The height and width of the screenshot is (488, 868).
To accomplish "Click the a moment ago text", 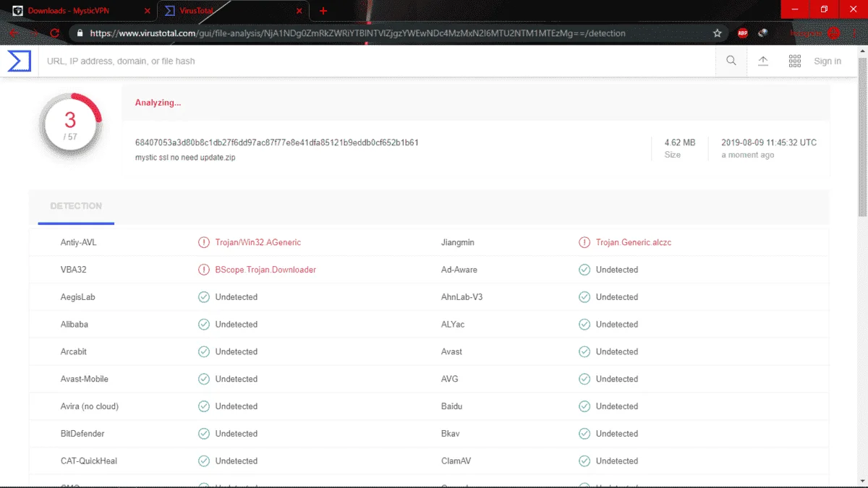I will click(x=748, y=155).
